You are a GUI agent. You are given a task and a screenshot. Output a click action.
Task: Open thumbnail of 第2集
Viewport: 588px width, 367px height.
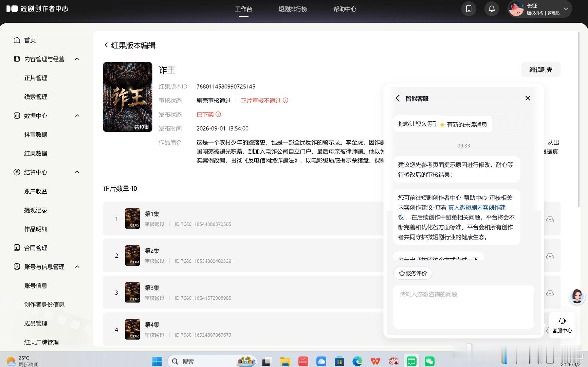(132, 255)
